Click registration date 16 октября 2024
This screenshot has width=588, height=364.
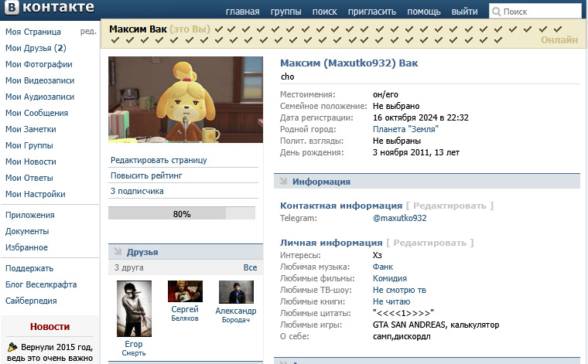421,117
